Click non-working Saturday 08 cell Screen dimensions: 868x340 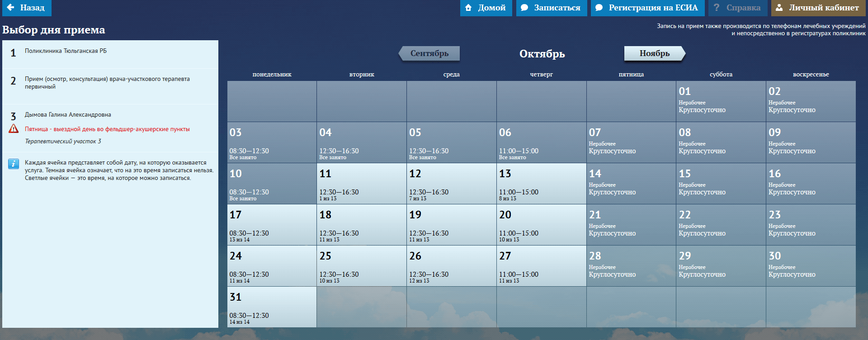721,142
